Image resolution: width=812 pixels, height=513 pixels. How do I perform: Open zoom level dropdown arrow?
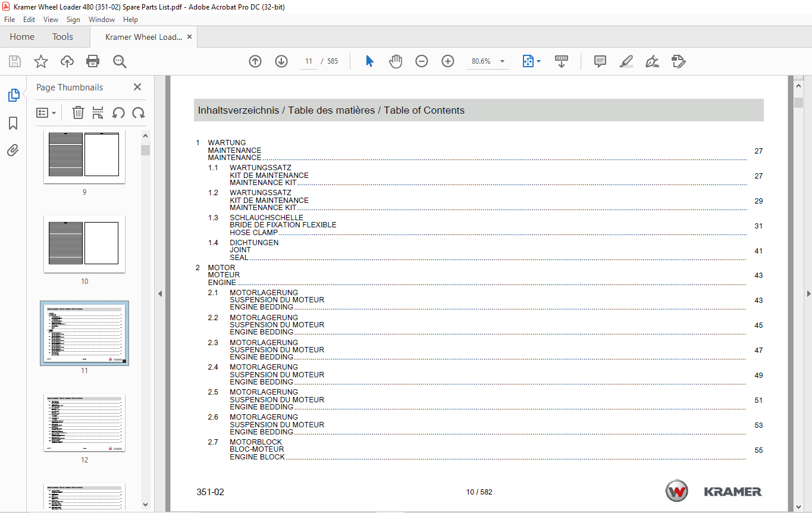(502, 61)
